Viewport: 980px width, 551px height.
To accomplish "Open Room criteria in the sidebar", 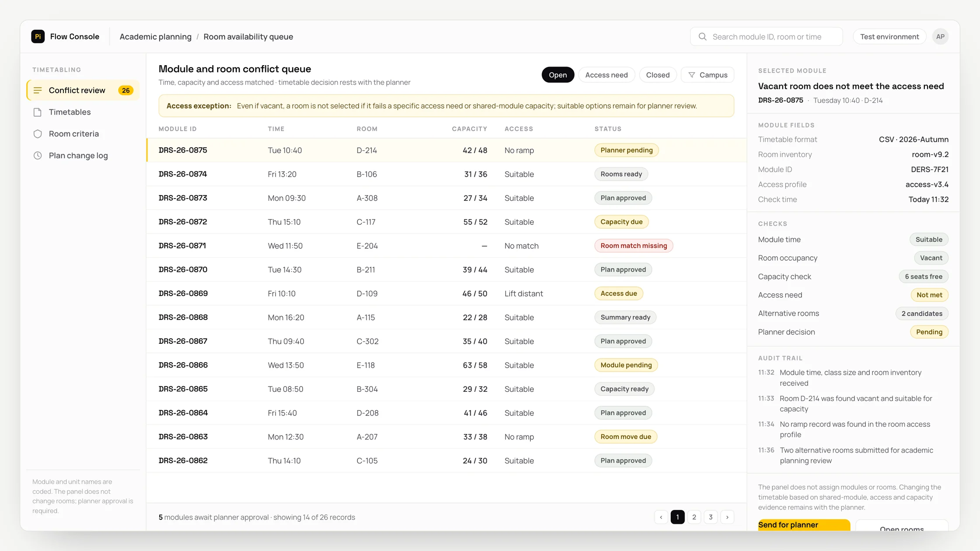I will (x=83, y=134).
